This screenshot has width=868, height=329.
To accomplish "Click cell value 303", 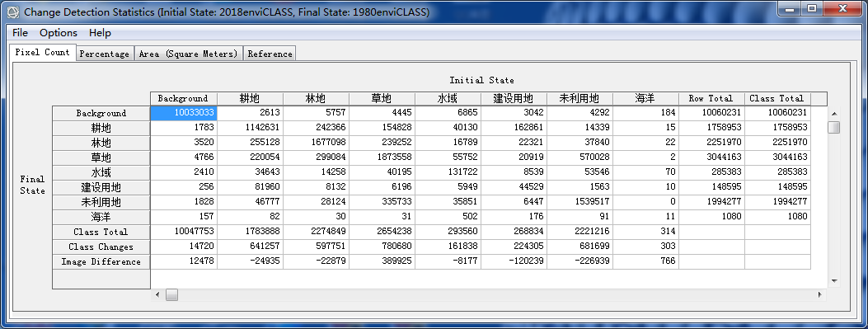I will click(645, 247).
